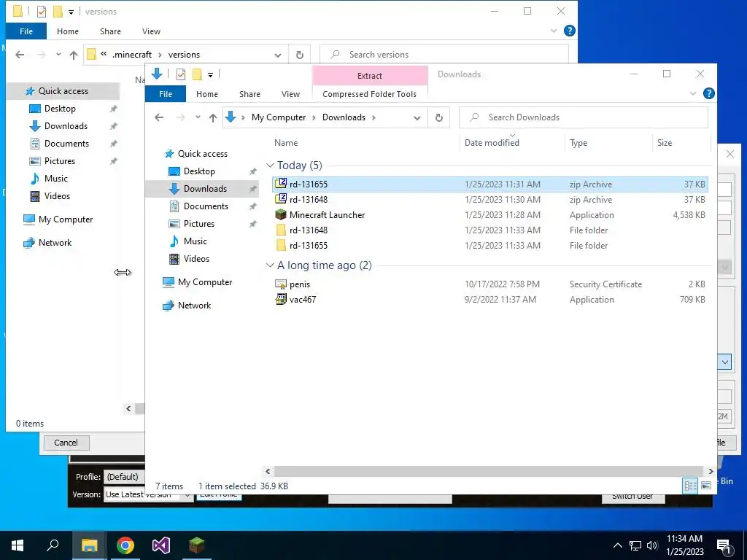Select the vac467 application icon

[x=281, y=299]
